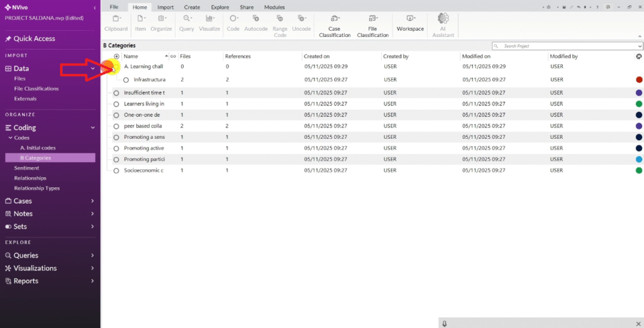Open A. Initial codes in sidebar

[38, 148]
